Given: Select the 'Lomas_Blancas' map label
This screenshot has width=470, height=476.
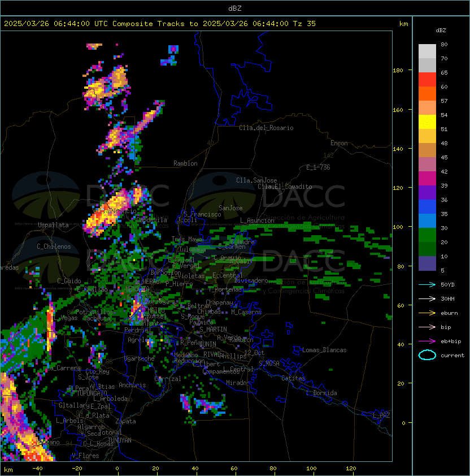Looking at the screenshot, I should 324,350.
